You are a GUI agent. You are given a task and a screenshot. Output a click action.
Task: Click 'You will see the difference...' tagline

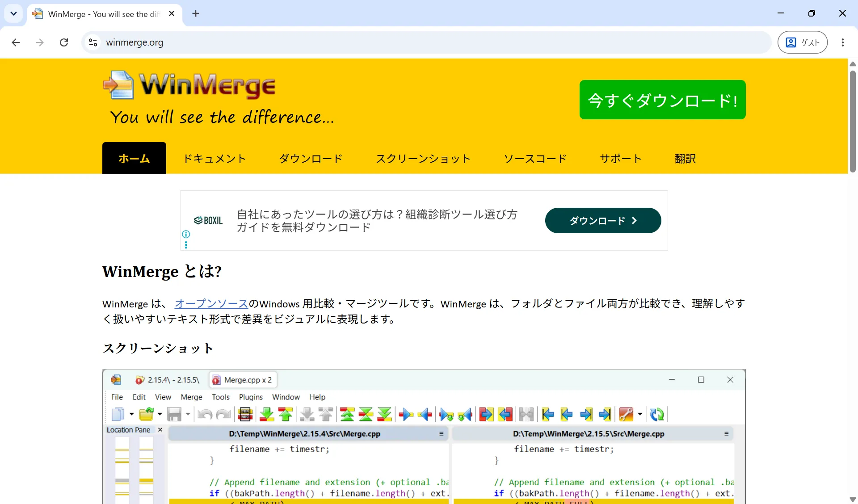click(222, 117)
